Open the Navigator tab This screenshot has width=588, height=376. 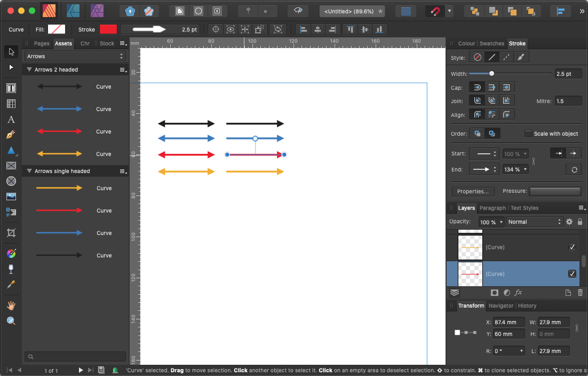[x=500, y=305]
